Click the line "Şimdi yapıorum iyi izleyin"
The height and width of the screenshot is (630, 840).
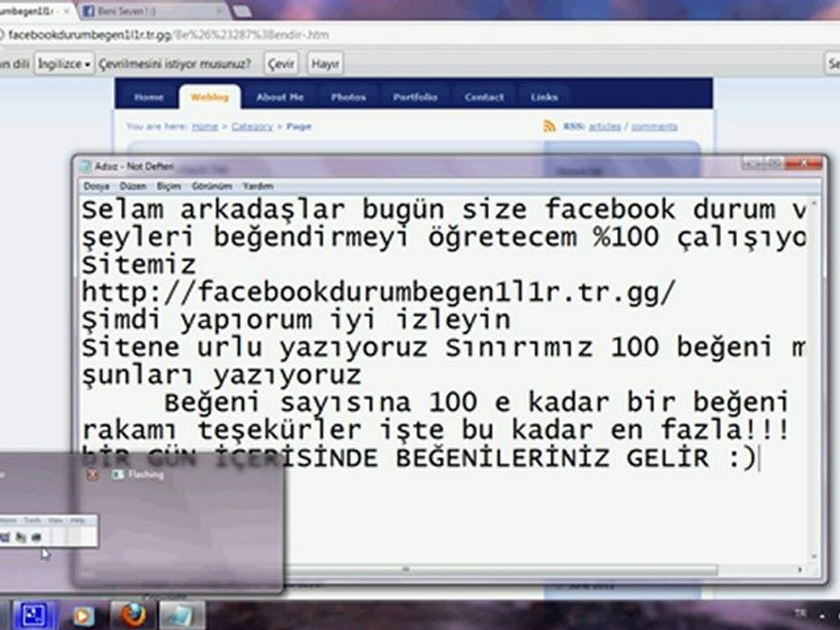(297, 320)
